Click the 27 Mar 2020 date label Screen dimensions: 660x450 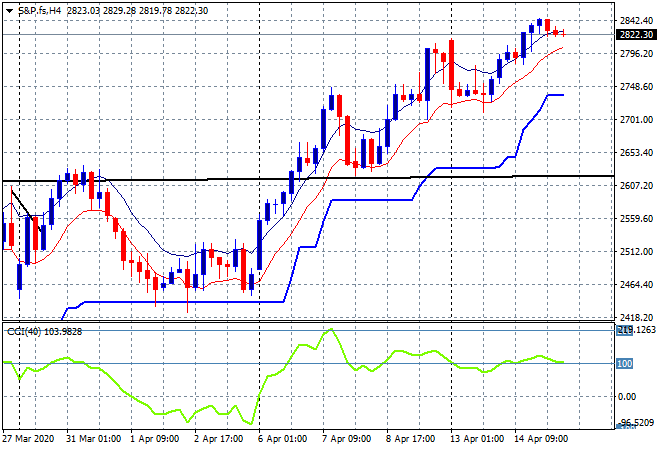click(x=28, y=439)
